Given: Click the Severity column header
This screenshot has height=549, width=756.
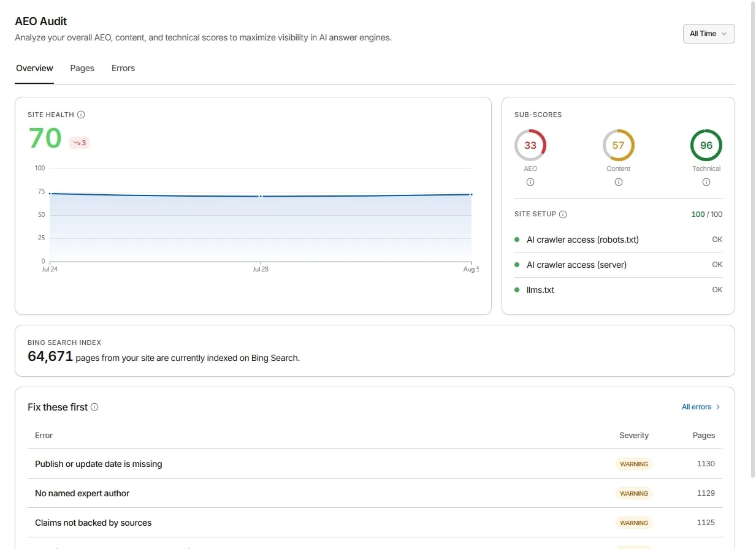Looking at the screenshot, I should pyautogui.click(x=634, y=435).
